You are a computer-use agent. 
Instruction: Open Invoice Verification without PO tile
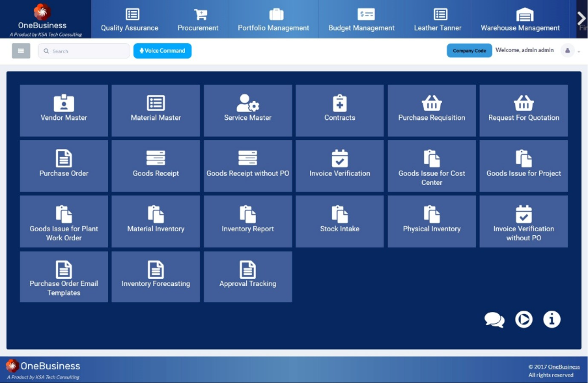pyautogui.click(x=524, y=221)
